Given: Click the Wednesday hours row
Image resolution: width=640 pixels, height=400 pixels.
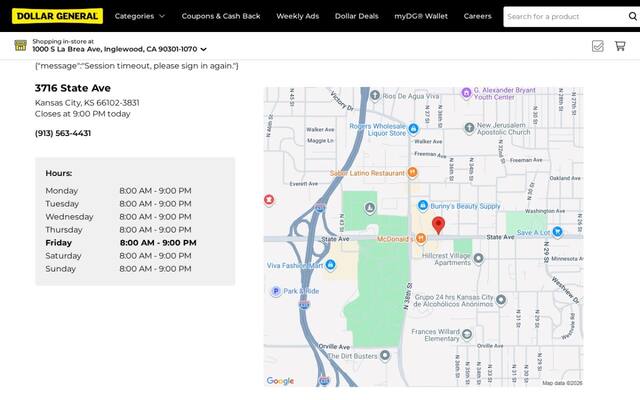Looking at the screenshot, I should click(x=118, y=217).
